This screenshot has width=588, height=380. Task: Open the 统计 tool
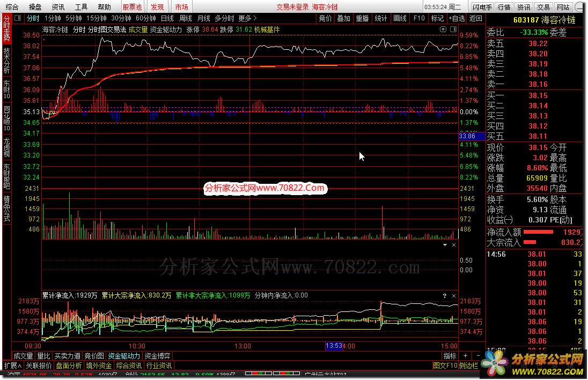pos(381,18)
